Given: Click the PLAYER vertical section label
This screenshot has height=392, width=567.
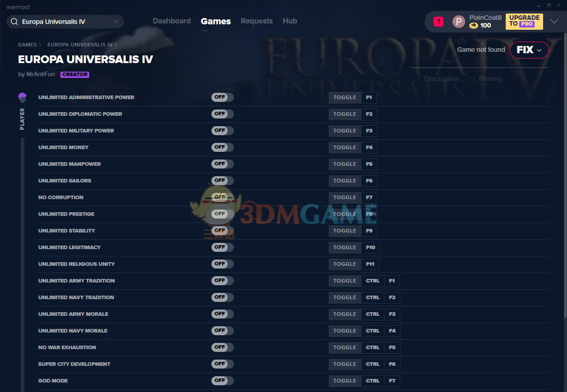Looking at the screenshot, I should click(x=22, y=119).
